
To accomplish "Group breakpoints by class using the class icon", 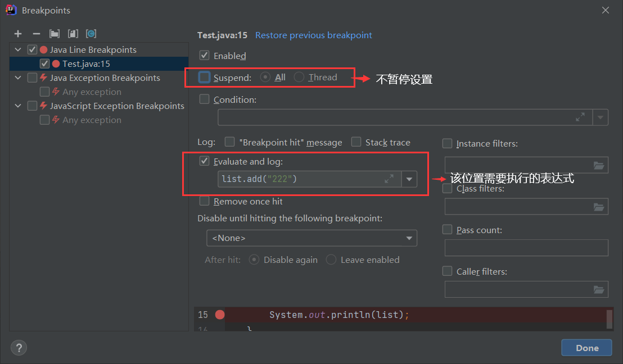I will click(x=91, y=34).
